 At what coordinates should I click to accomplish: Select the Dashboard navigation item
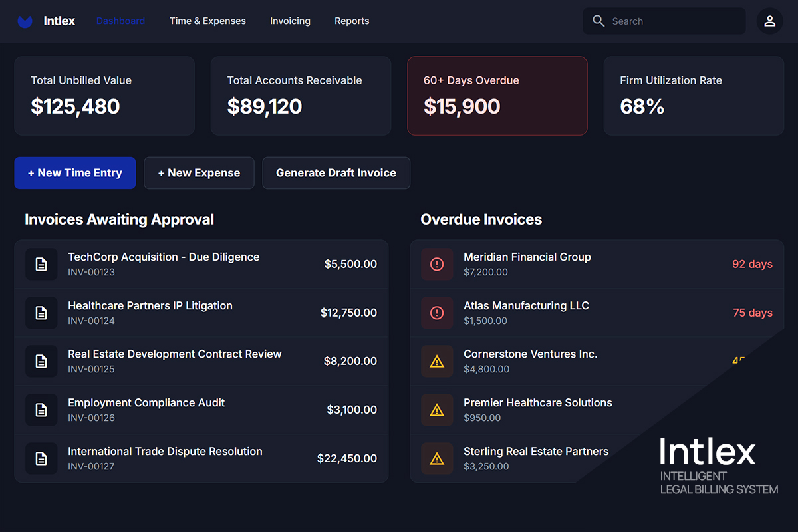[x=120, y=21]
